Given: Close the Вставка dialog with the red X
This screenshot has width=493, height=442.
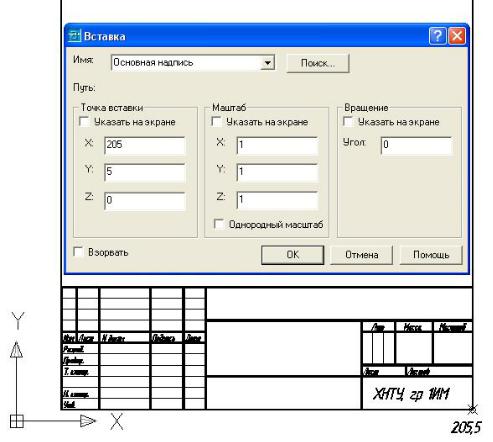Looking at the screenshot, I should [457, 36].
